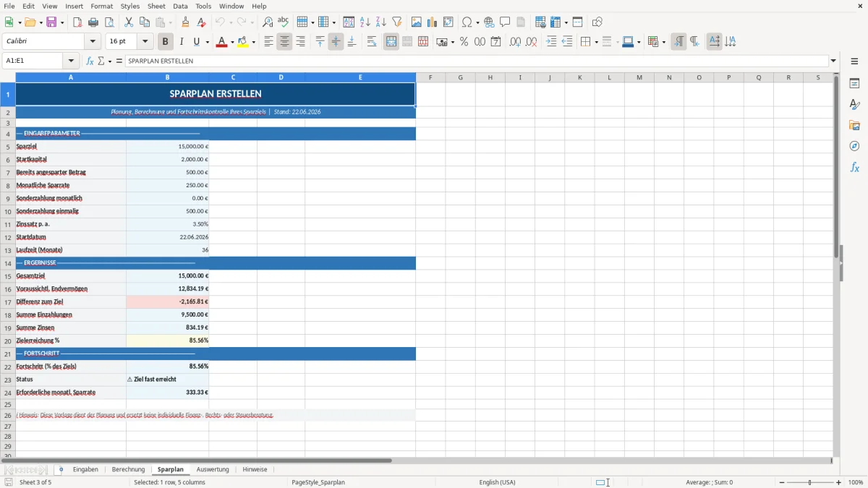868x488 pixels.
Task: Sort ascending A to Z
Action: pyautogui.click(x=365, y=22)
